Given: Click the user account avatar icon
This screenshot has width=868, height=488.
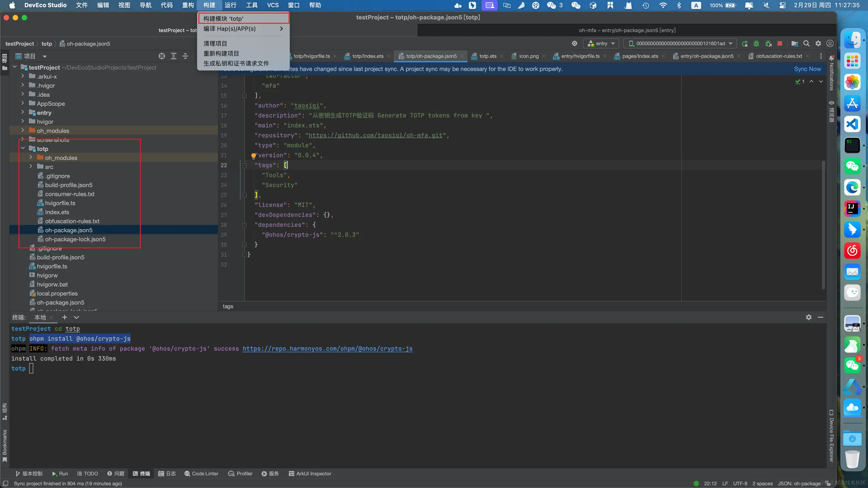Looking at the screenshot, I should click(x=830, y=43).
